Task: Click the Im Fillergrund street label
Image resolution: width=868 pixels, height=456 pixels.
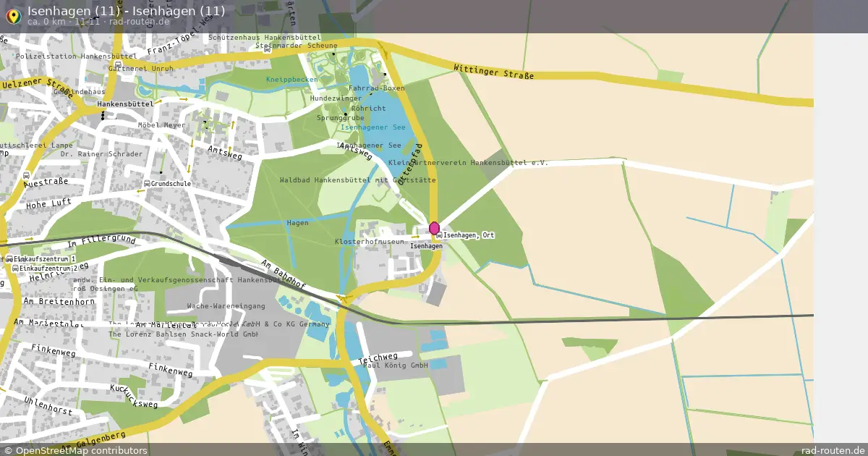Action: (101, 240)
